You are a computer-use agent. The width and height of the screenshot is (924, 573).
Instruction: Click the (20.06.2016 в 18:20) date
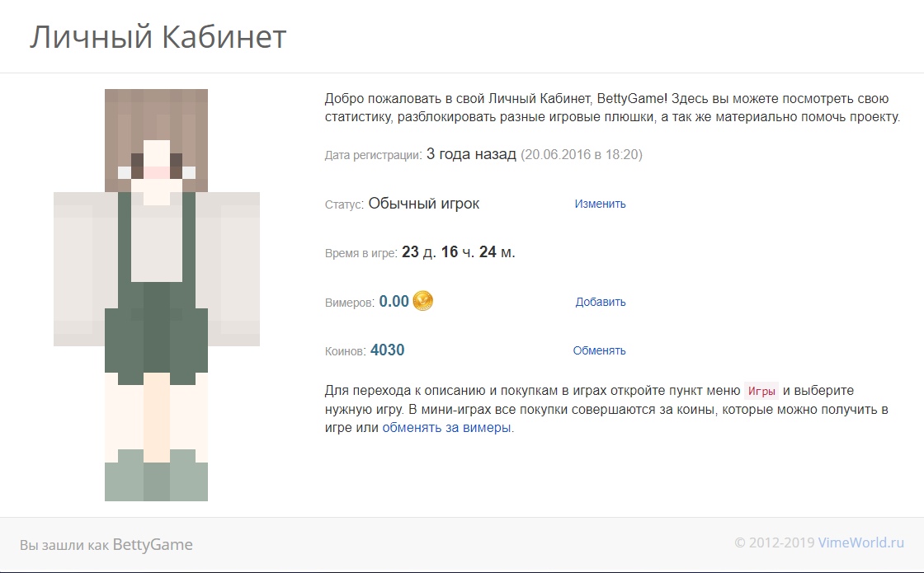tap(582, 155)
